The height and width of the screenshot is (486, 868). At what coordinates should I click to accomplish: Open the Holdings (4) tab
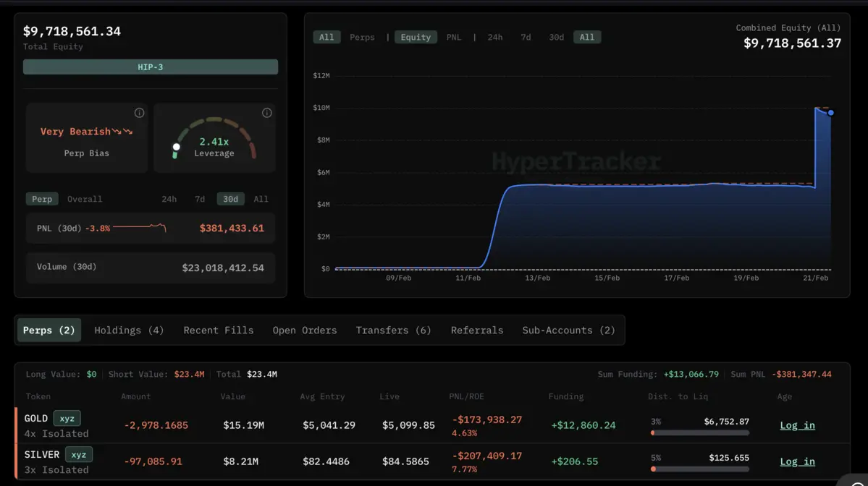click(129, 330)
